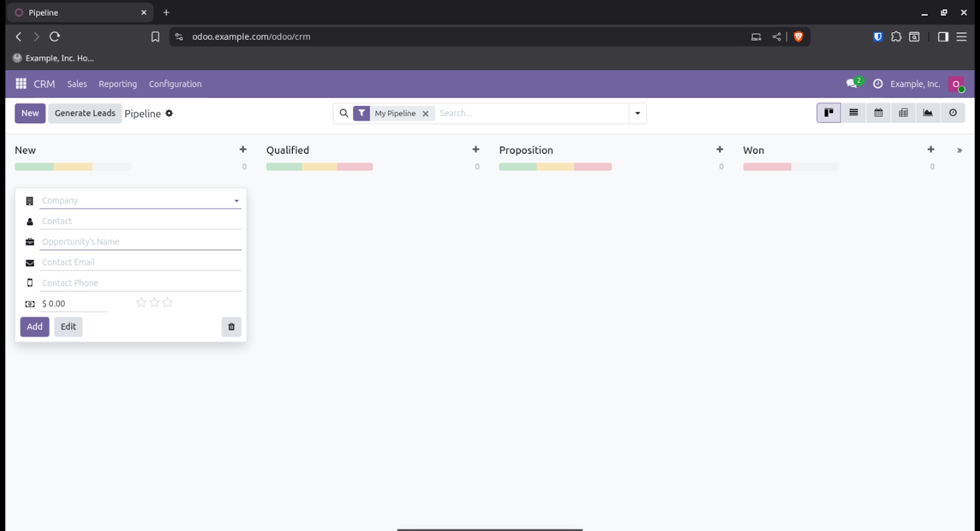Open the apps grid menu
The image size is (980, 531).
(20, 84)
